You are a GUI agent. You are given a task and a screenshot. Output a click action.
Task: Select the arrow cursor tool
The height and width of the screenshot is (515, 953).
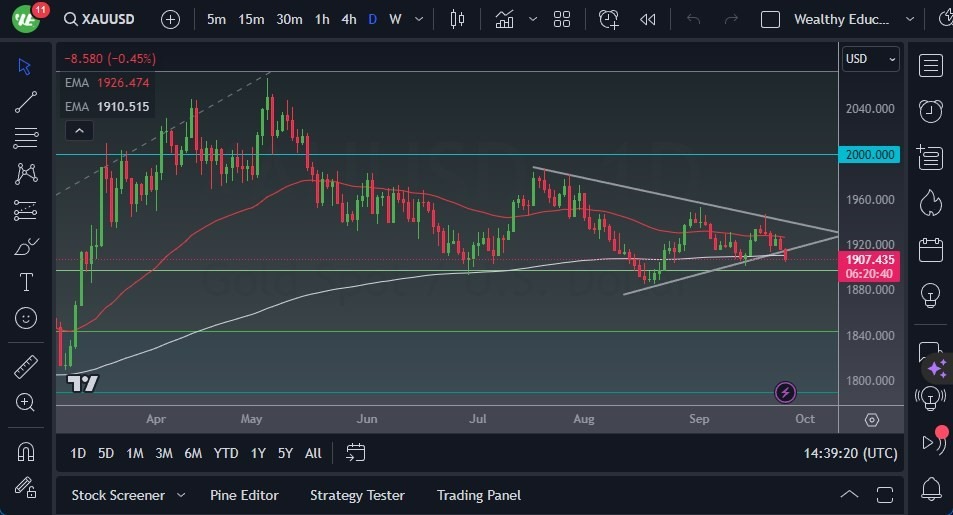pyautogui.click(x=25, y=66)
